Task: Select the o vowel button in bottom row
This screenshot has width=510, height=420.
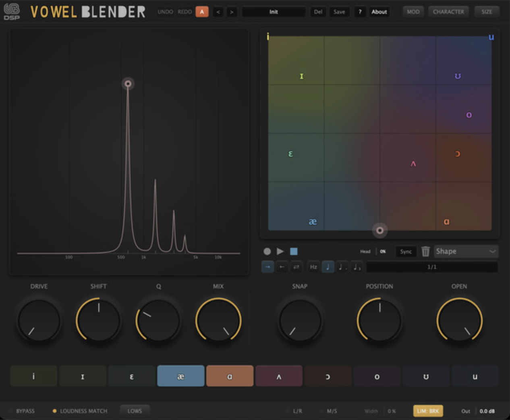Action: [377, 376]
